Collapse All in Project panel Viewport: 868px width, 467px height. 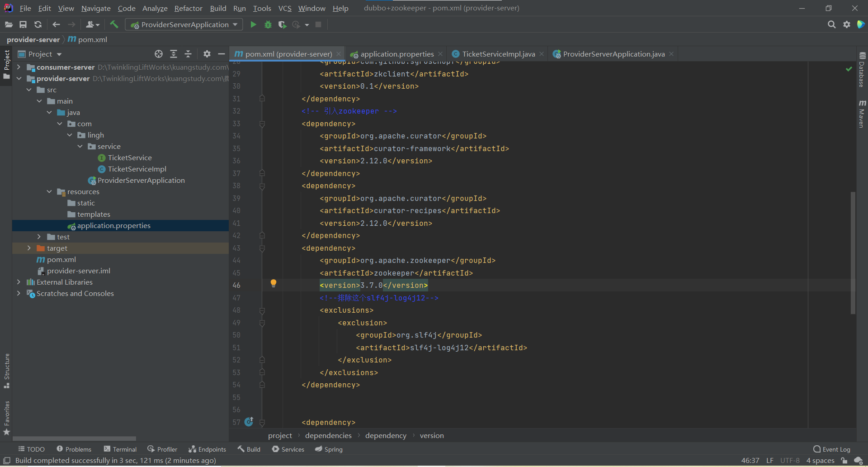188,54
